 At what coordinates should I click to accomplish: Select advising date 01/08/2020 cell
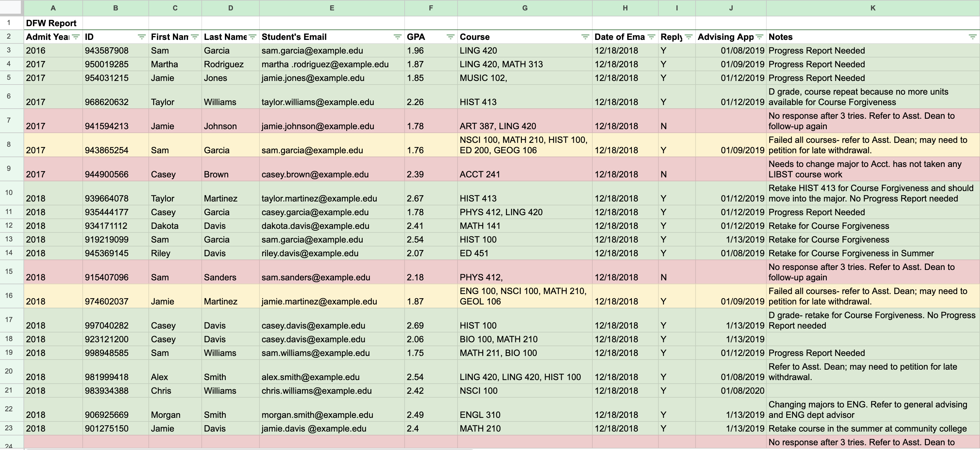tap(731, 390)
